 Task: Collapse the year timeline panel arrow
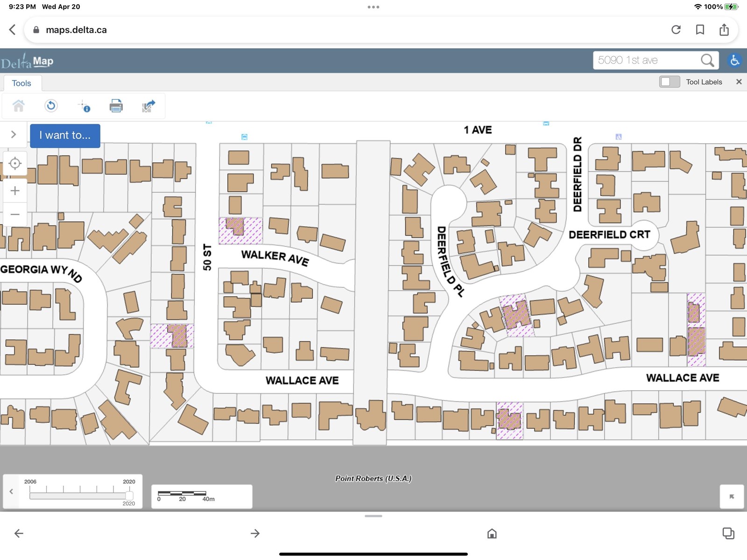pyautogui.click(x=11, y=491)
